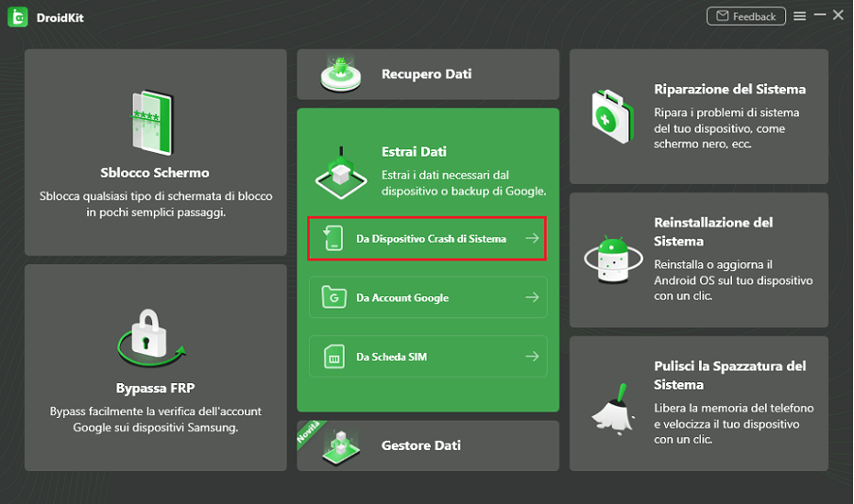Viewport: 854px width, 504px height.
Task: Click the DroidKit logo icon
Action: [x=18, y=16]
